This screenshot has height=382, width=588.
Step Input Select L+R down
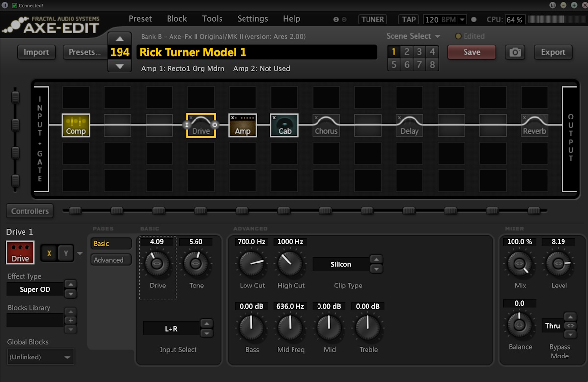207,334
